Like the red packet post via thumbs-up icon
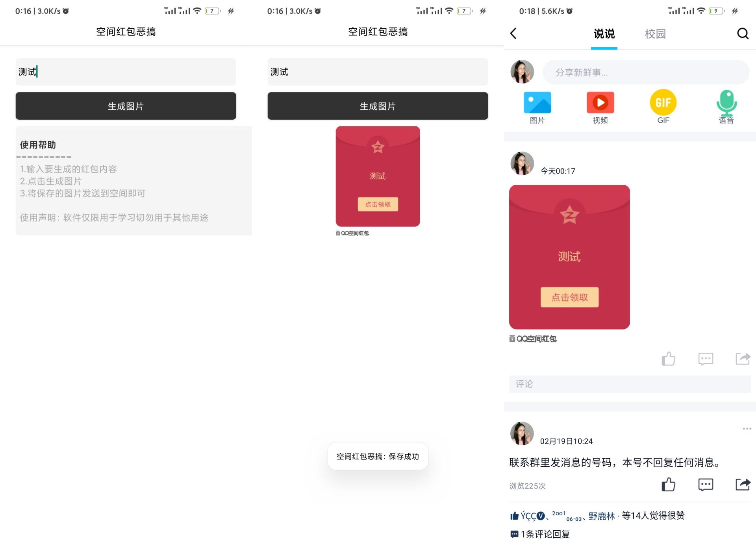The image size is (756, 546). (x=669, y=359)
